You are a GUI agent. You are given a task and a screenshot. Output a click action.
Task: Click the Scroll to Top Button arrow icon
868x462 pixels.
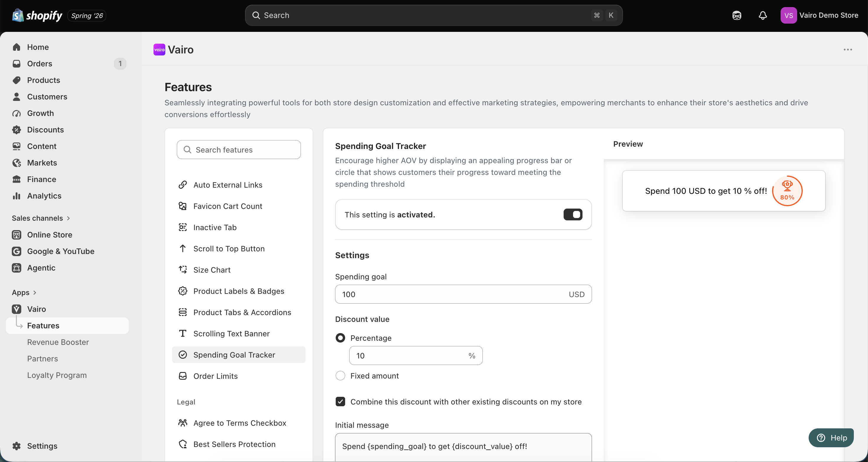point(183,248)
